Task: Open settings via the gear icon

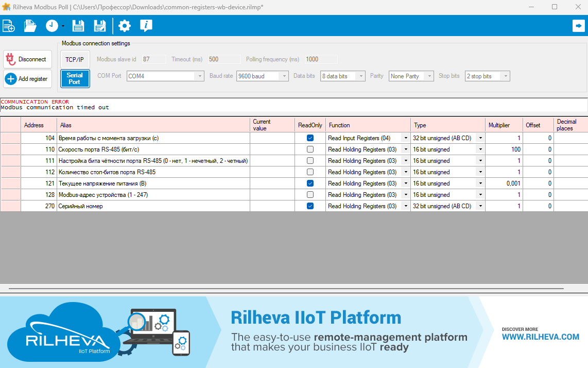Action: [x=125, y=26]
